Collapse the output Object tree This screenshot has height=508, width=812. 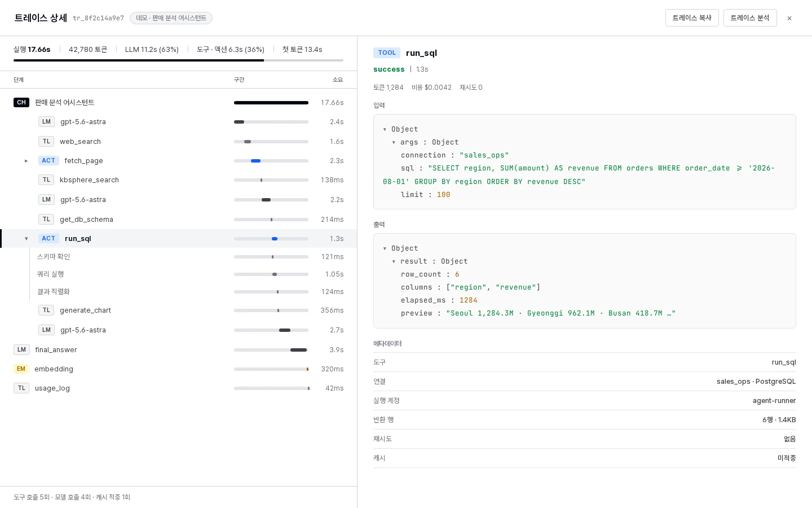click(385, 248)
